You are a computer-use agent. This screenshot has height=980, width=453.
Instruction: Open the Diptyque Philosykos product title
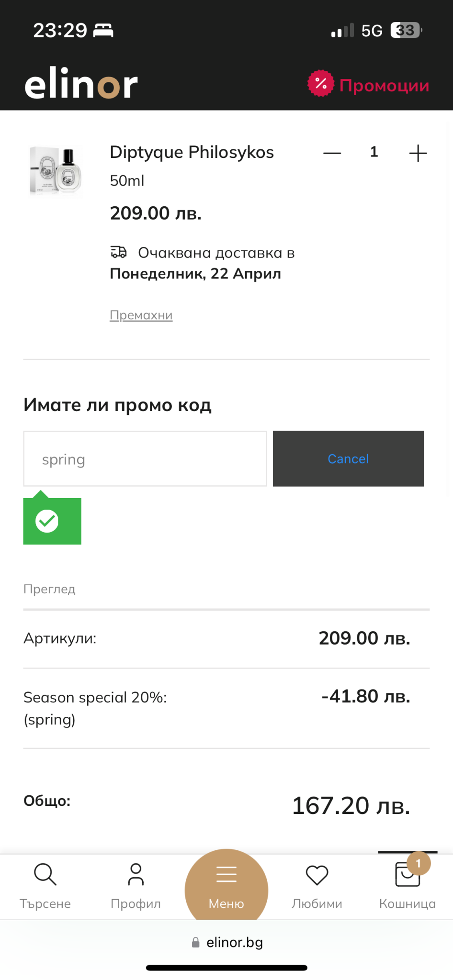pyautogui.click(x=192, y=152)
